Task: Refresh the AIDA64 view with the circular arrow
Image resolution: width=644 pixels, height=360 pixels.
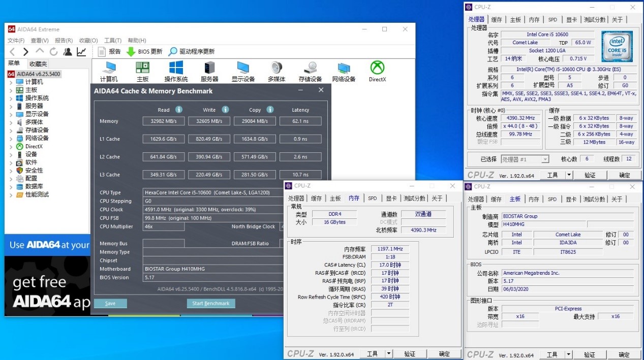Action: (x=53, y=52)
